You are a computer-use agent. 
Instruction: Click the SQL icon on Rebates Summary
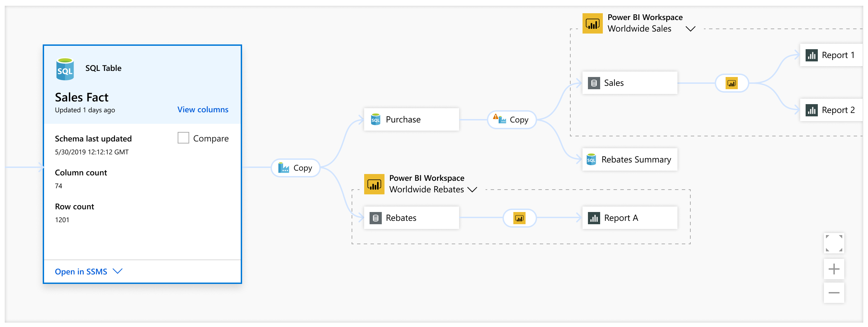tap(591, 159)
